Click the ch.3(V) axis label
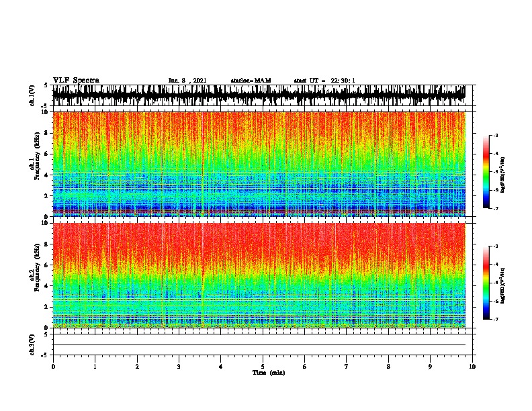This screenshot has width=532, height=411. pos(32,345)
